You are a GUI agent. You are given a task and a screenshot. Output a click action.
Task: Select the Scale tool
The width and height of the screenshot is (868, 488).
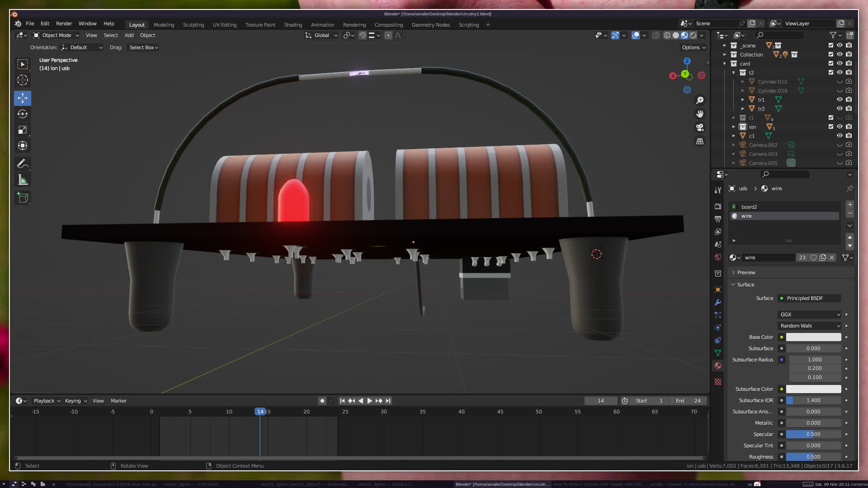tap(23, 130)
